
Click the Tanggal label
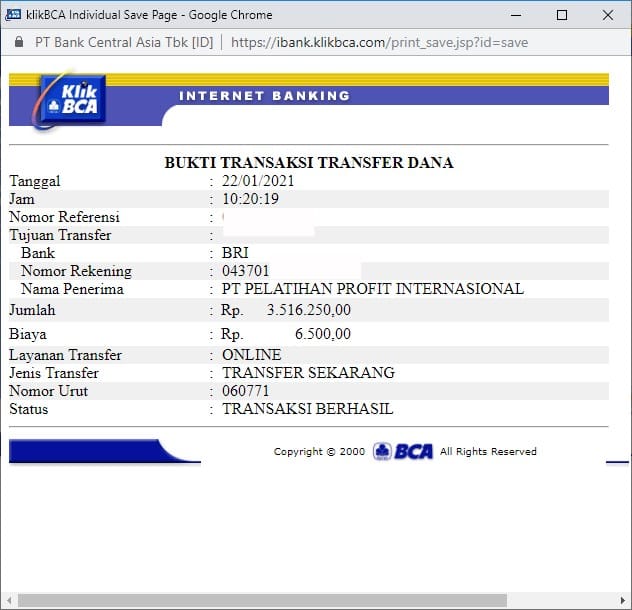(x=35, y=181)
